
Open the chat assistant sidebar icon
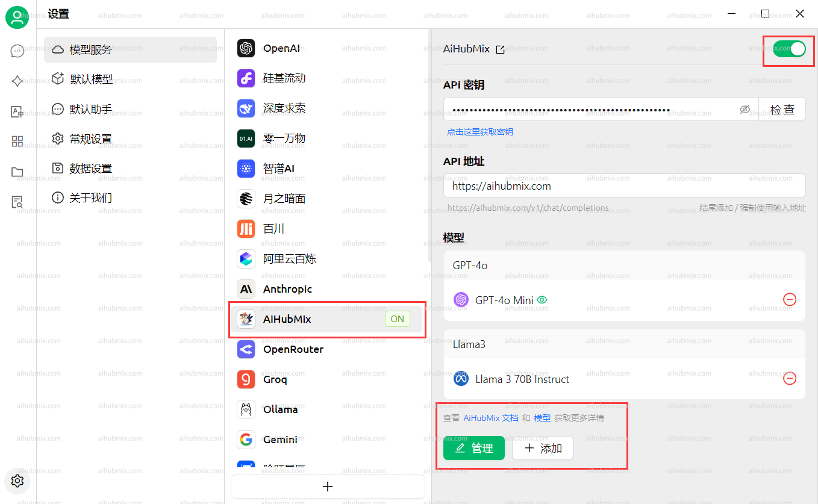(x=17, y=51)
